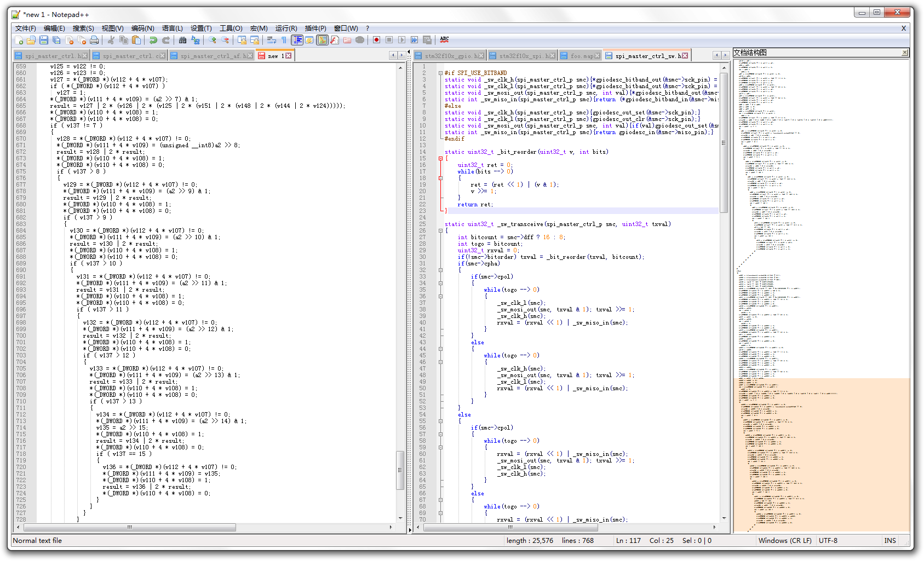Click synchronize vertical scrolling icon
Viewport: 924px width, 561px height.
[x=242, y=40]
